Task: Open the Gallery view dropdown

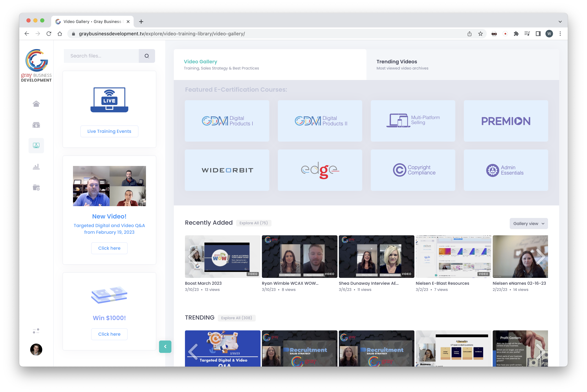Action: 528,223
